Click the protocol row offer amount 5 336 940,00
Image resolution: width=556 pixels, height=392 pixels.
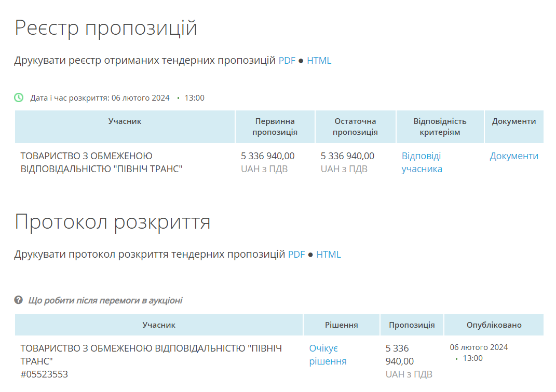click(400, 355)
